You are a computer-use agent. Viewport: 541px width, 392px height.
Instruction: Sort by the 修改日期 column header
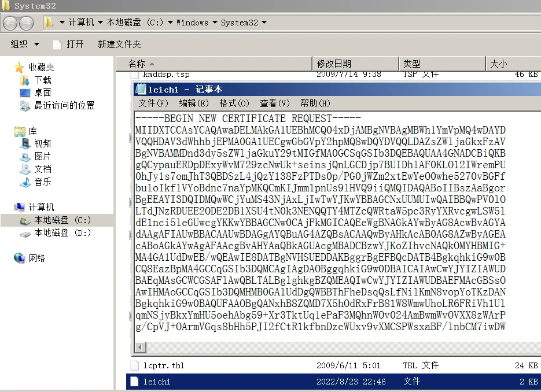[355, 64]
